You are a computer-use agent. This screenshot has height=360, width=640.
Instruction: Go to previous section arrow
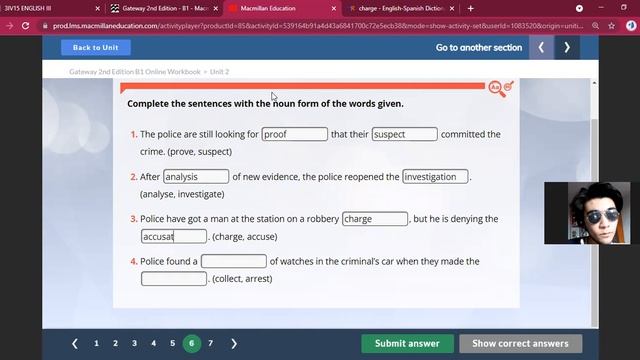point(541,47)
